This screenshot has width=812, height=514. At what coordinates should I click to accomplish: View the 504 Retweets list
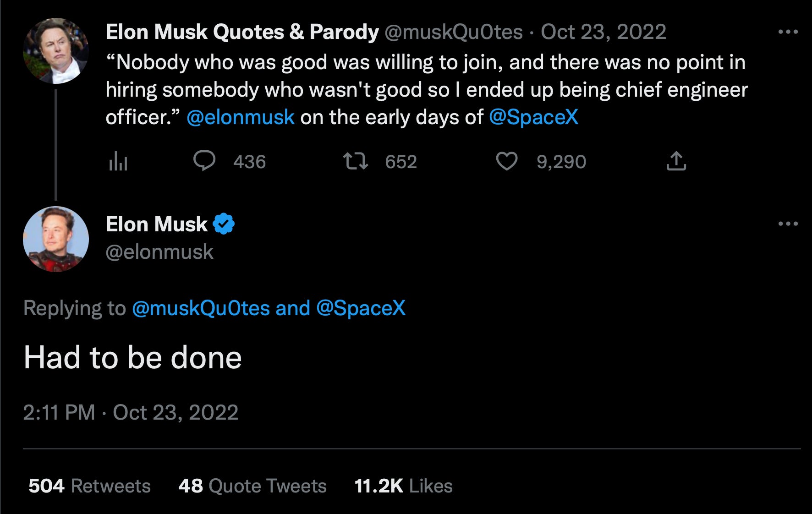coord(89,486)
